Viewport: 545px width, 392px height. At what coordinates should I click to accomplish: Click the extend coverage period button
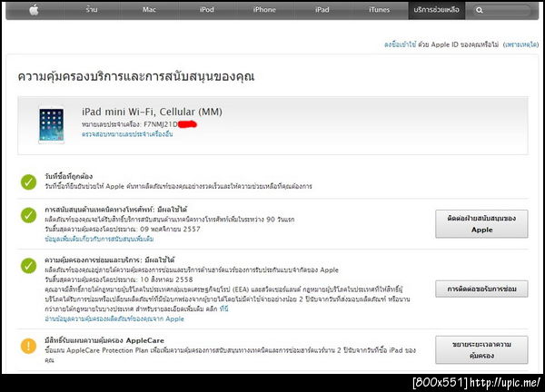coord(481,350)
